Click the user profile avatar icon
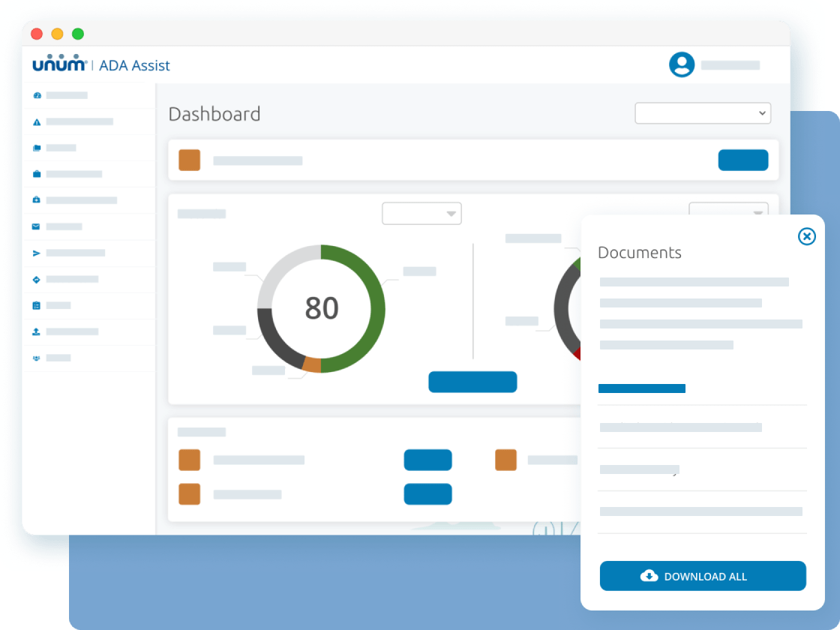Viewport: 840px width, 630px height. click(x=682, y=64)
